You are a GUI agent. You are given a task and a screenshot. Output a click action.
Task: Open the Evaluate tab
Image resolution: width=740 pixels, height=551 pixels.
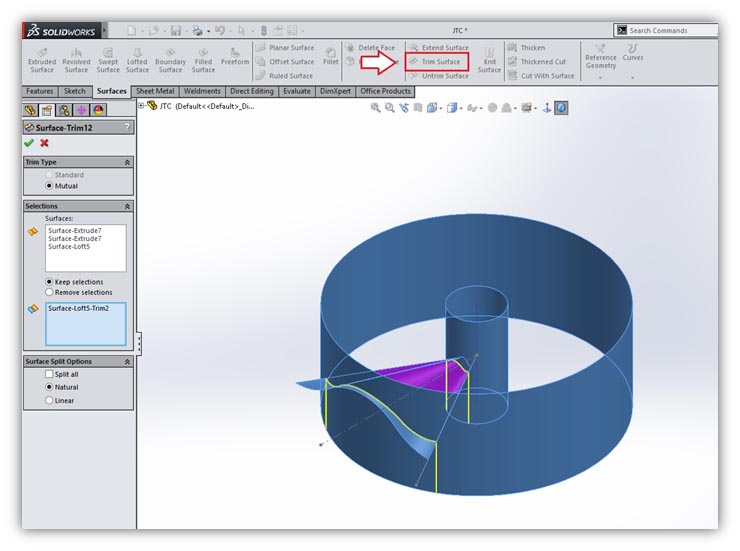[296, 92]
